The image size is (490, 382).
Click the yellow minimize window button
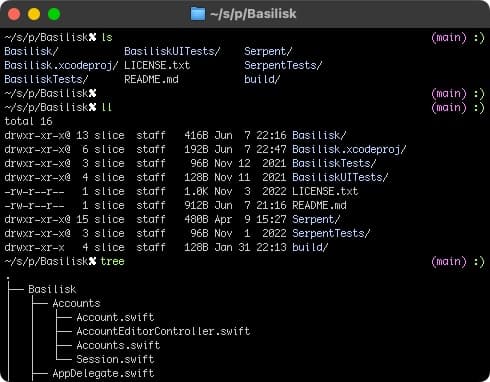(x=34, y=14)
